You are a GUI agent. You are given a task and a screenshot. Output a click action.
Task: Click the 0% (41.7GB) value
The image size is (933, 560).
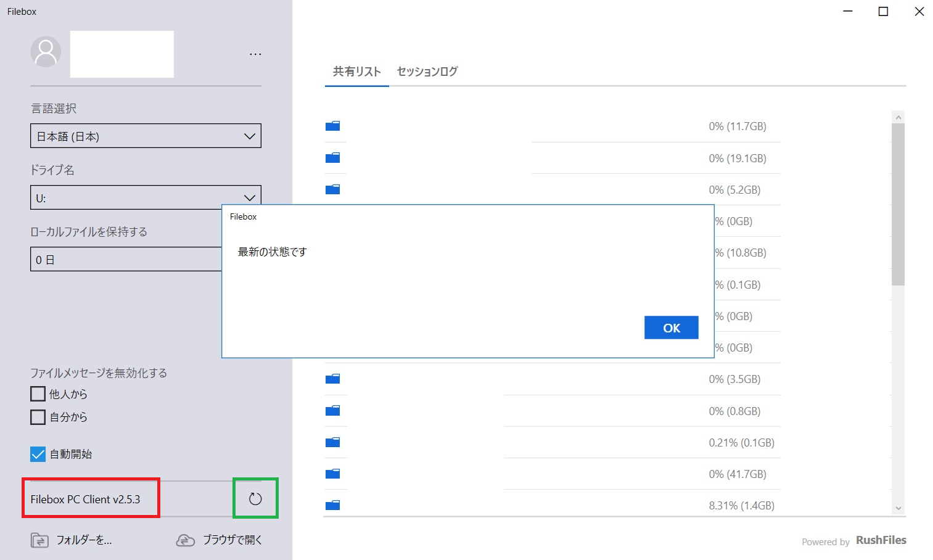[x=738, y=474]
